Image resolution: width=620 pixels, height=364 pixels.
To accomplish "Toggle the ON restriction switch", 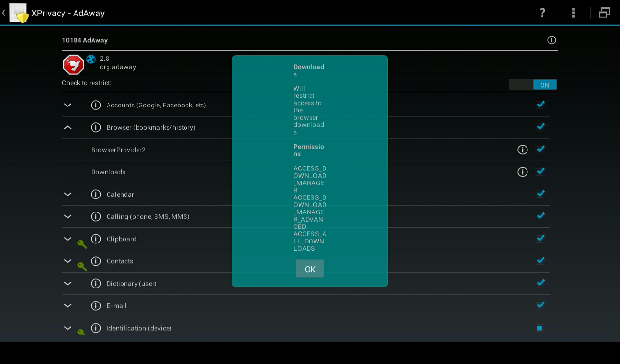I will [533, 85].
